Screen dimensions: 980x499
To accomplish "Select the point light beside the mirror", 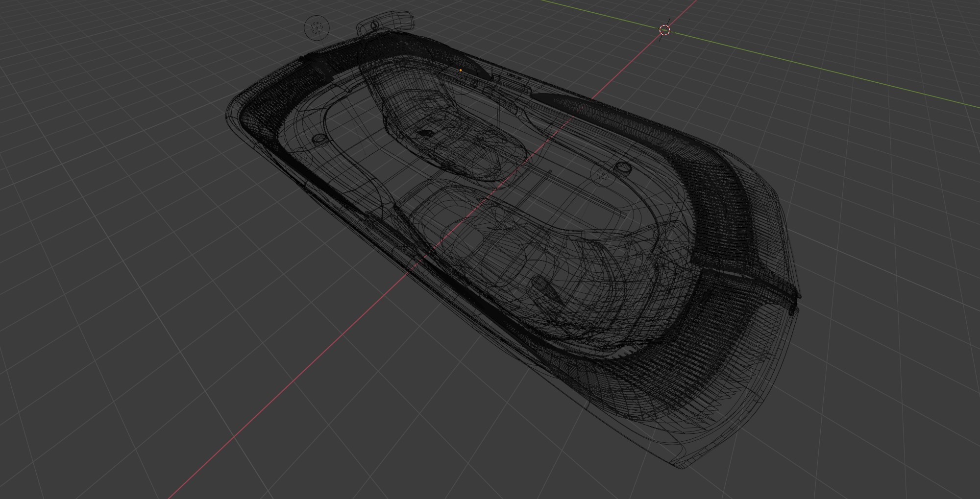I will pos(317,27).
